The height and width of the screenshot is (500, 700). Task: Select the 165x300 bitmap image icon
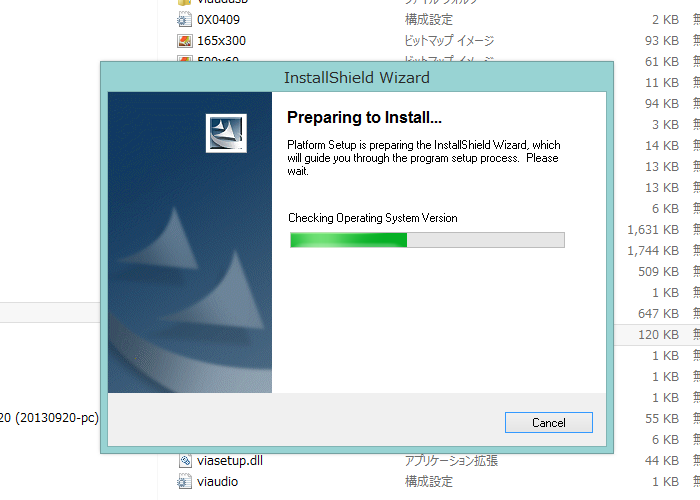[x=184, y=41]
